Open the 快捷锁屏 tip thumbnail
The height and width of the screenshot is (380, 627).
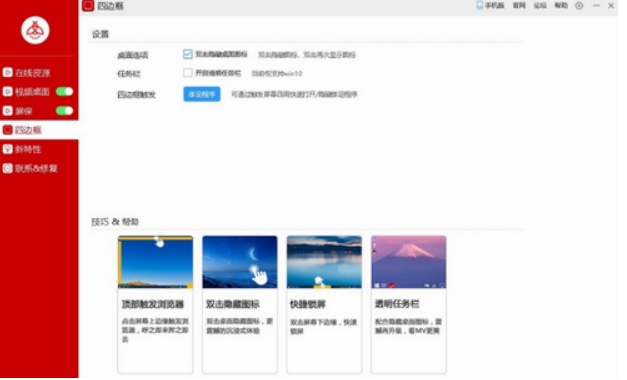324,262
